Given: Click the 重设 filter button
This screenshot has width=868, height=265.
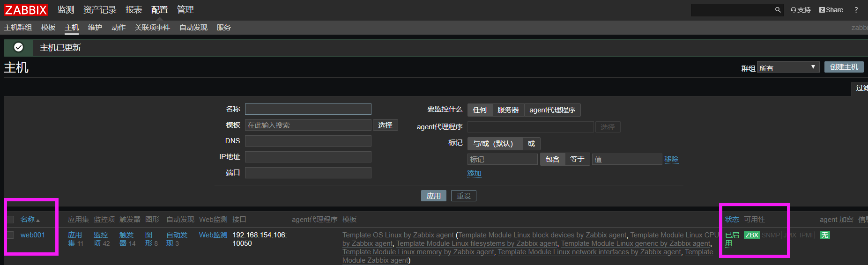Looking at the screenshot, I should coord(464,196).
